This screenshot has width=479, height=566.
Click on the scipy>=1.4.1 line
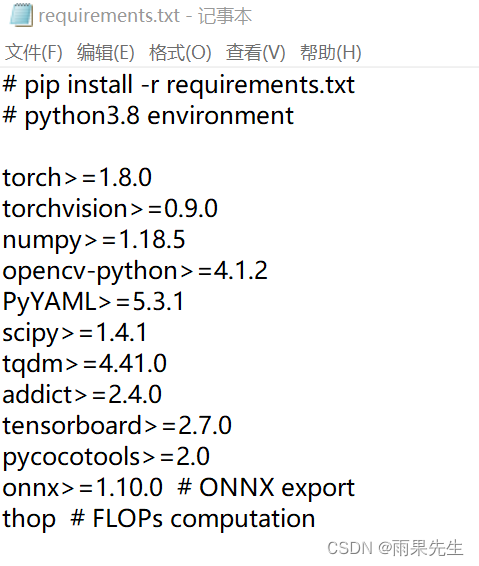pyautogui.click(x=75, y=333)
